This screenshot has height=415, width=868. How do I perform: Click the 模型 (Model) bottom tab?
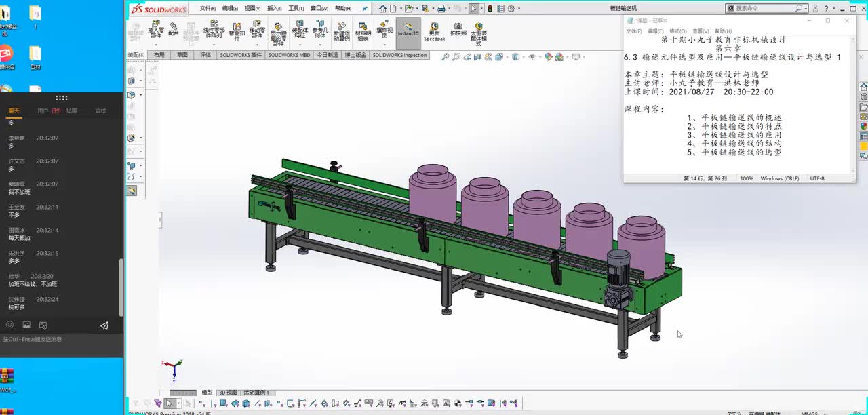coord(207,393)
